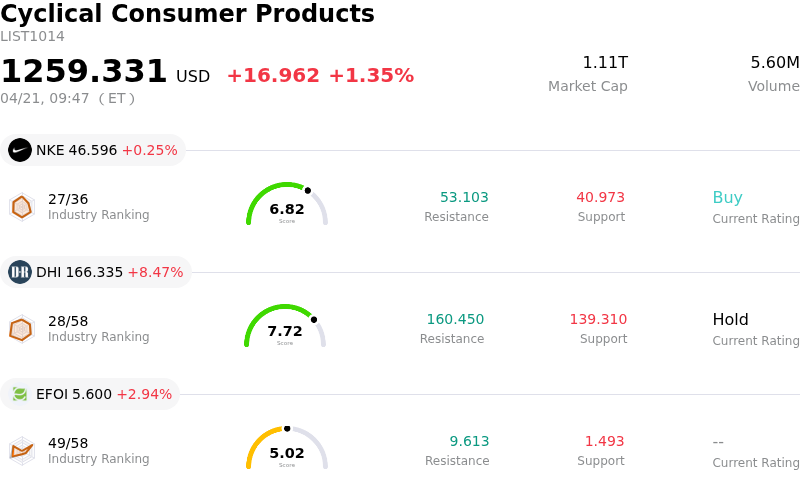
Task: Click the 1.11T Market Cap figure
Action: tap(604, 63)
